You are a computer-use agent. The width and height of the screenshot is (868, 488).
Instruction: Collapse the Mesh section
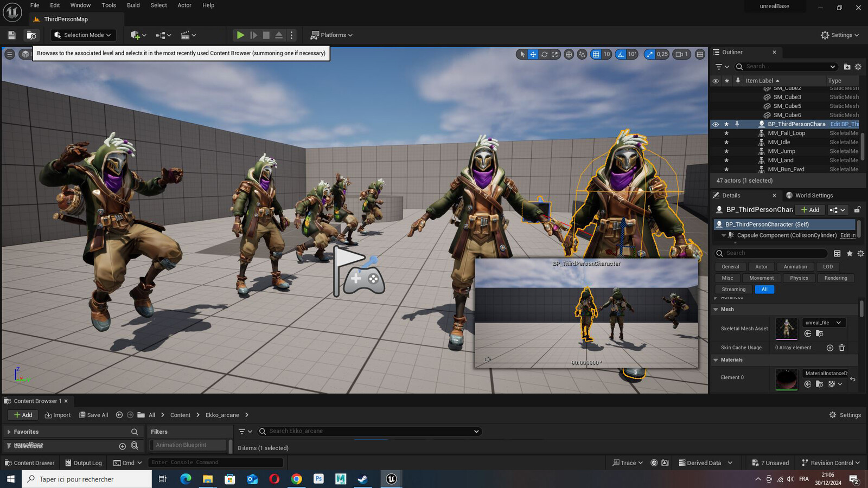click(x=716, y=309)
